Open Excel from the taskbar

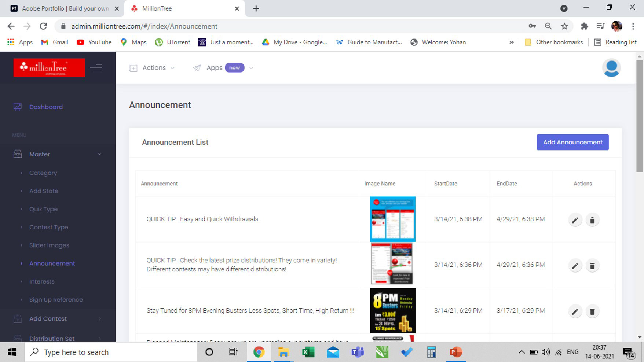[308, 352]
